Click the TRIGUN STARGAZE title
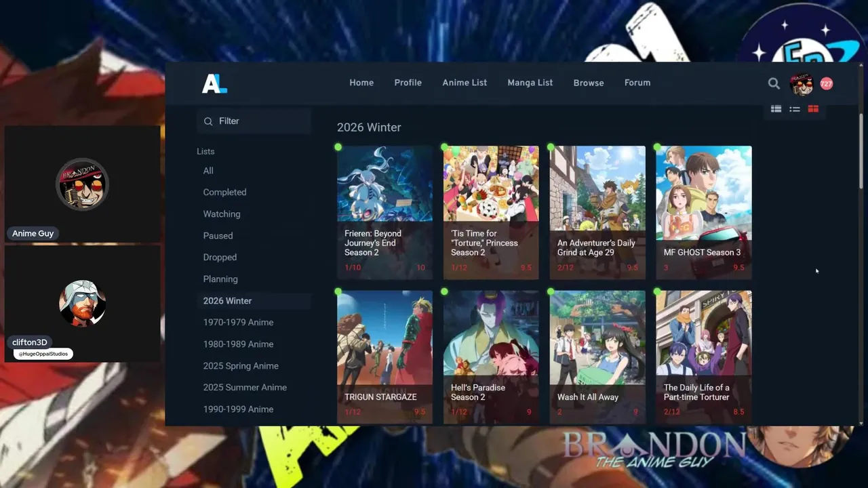 pos(380,397)
